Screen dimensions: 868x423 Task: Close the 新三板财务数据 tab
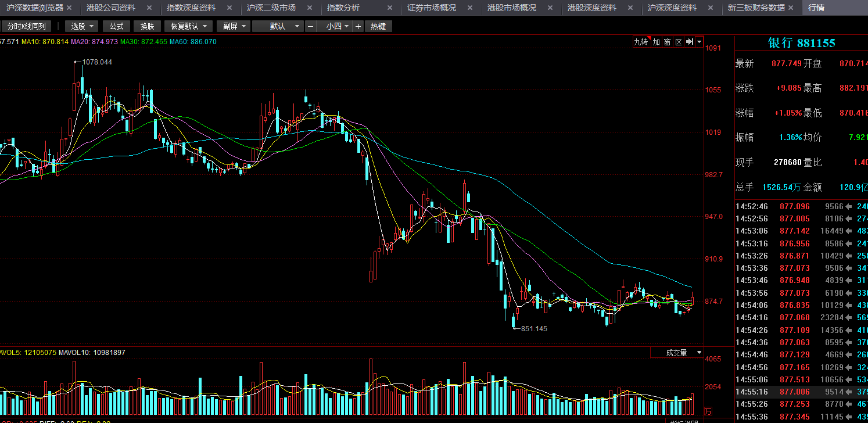[792, 8]
